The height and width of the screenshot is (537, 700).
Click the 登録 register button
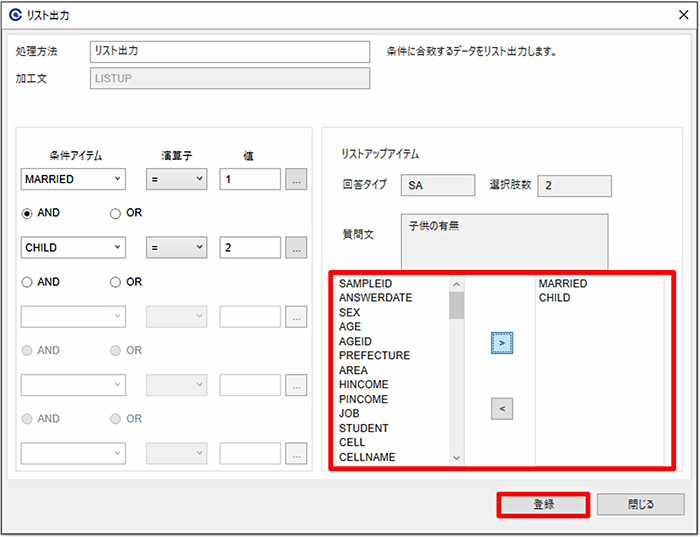543,505
